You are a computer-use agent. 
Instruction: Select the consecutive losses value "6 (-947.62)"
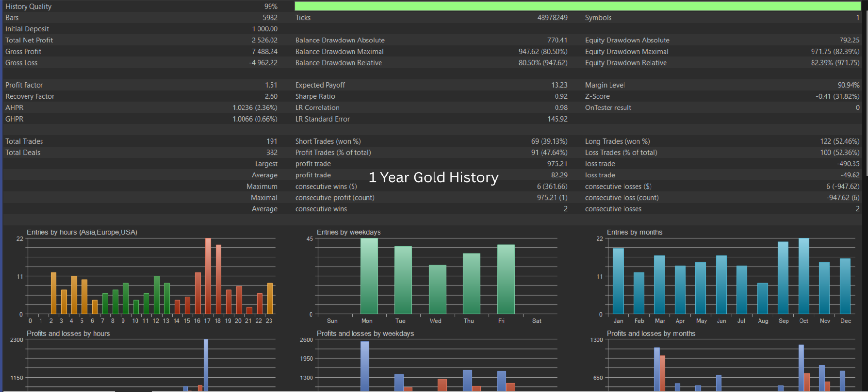click(843, 187)
